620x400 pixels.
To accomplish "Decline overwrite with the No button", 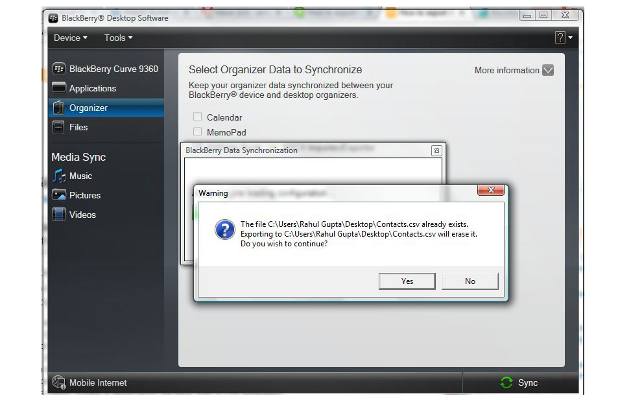I will tap(470, 281).
